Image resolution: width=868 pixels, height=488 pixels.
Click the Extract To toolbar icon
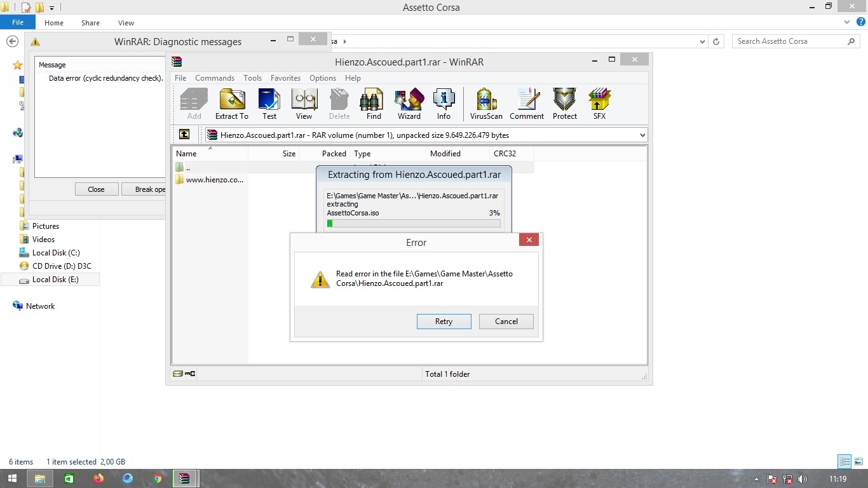tap(232, 104)
